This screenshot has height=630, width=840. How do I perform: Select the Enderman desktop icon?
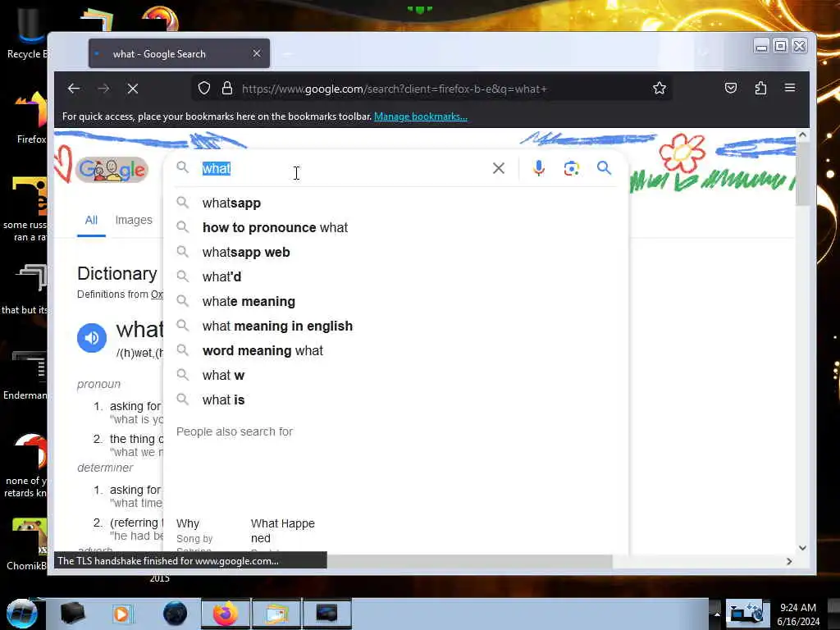[25, 375]
